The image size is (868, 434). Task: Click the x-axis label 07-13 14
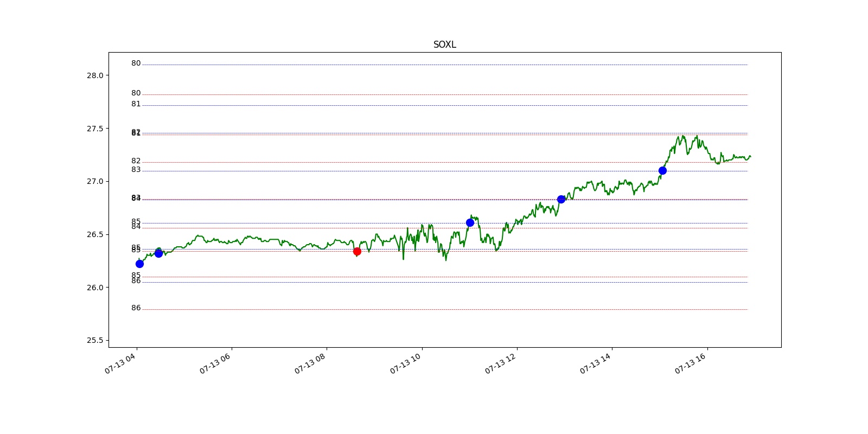coord(595,363)
